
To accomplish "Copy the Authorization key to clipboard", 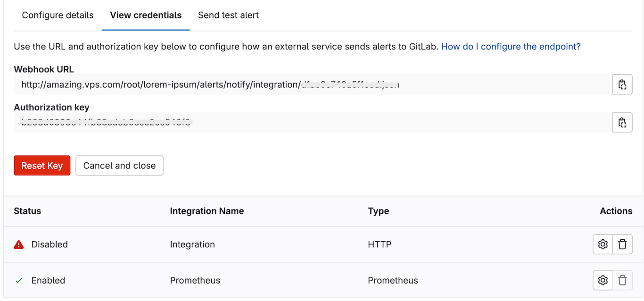I will point(622,122).
